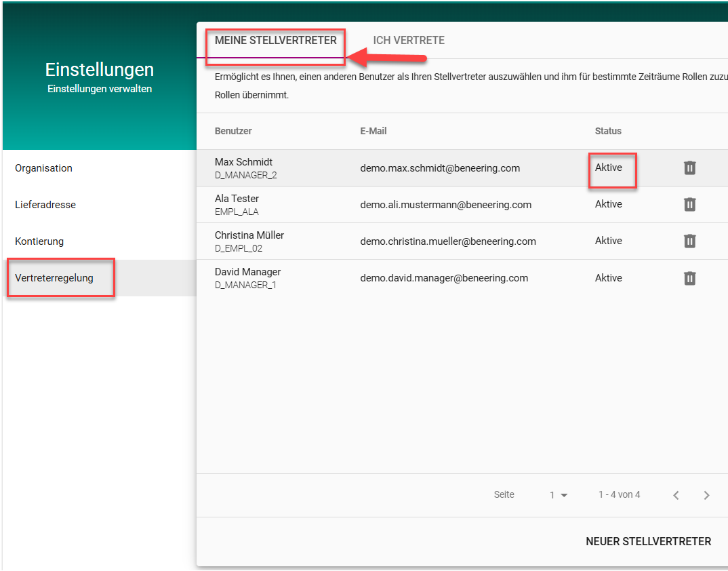Viewport: 728px width, 571px height.
Task: Click Christina Müller email address
Action: point(447,241)
